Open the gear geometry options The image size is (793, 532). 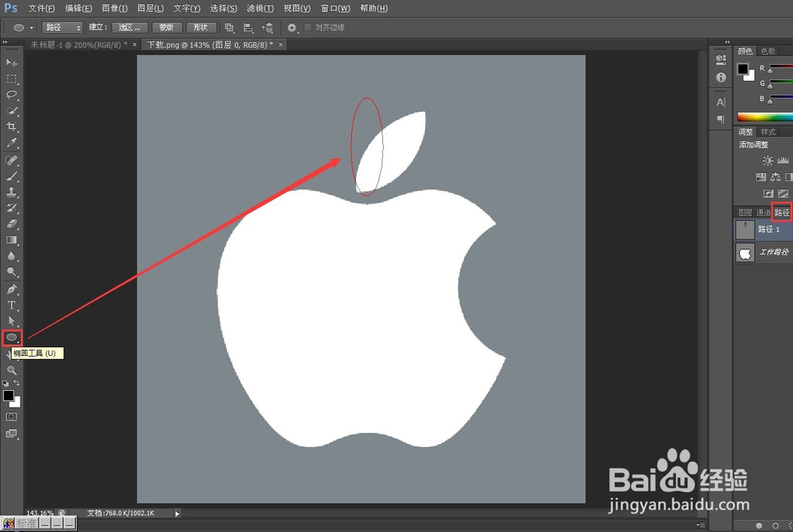click(x=292, y=27)
